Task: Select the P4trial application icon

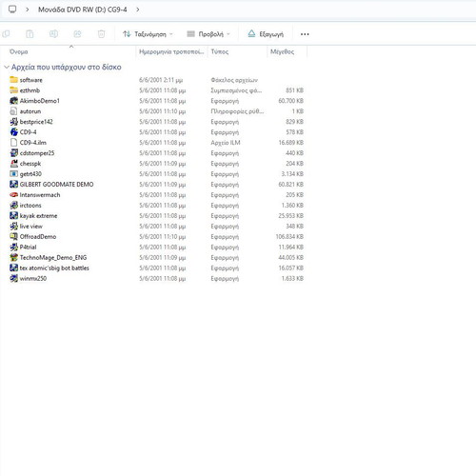Action: pos(13,247)
